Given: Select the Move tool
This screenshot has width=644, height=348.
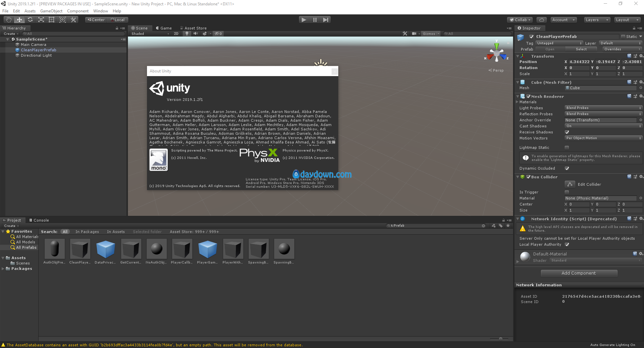Looking at the screenshot, I should [19, 20].
